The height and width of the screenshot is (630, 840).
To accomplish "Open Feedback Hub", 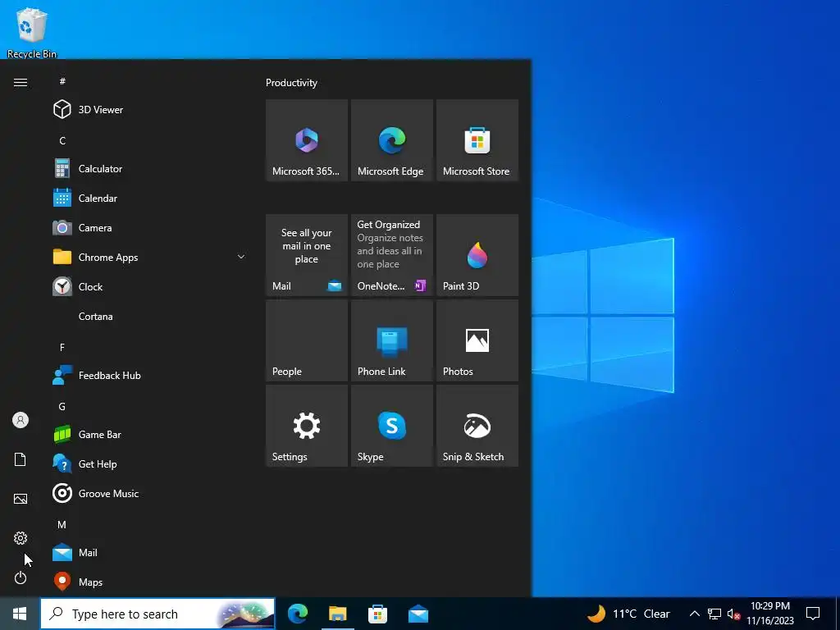I will tap(148, 376).
